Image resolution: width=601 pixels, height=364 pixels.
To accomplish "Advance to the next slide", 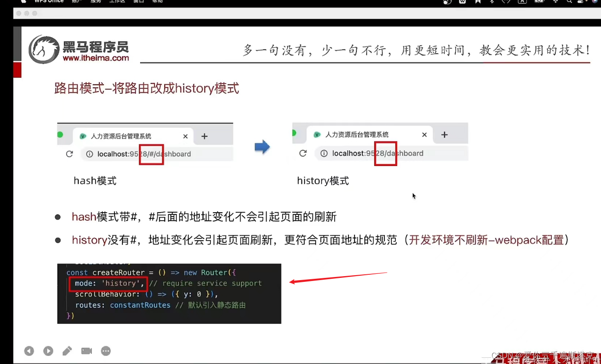I will [48, 351].
